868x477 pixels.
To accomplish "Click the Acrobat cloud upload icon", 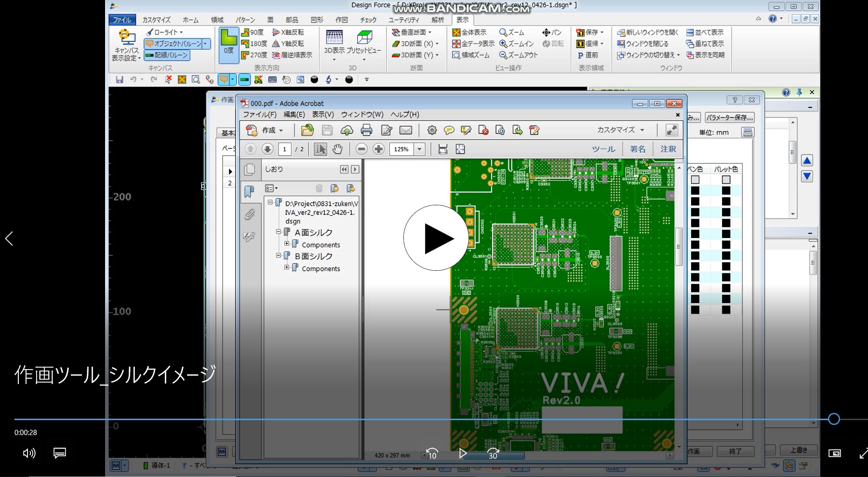I will pos(347,130).
